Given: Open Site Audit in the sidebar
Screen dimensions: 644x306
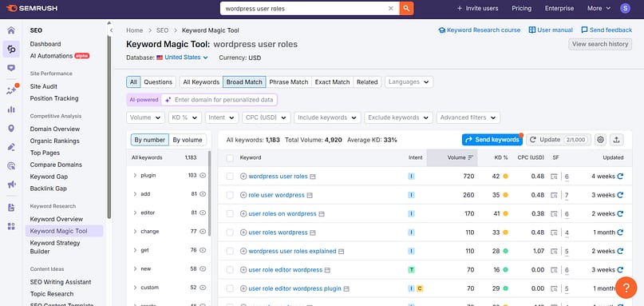Looking at the screenshot, I should pos(44,86).
